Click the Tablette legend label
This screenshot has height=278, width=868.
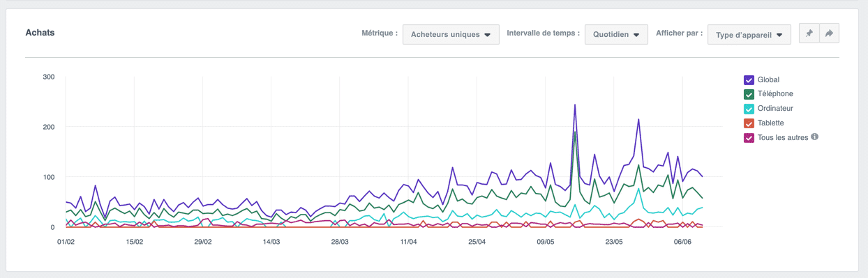click(x=771, y=123)
